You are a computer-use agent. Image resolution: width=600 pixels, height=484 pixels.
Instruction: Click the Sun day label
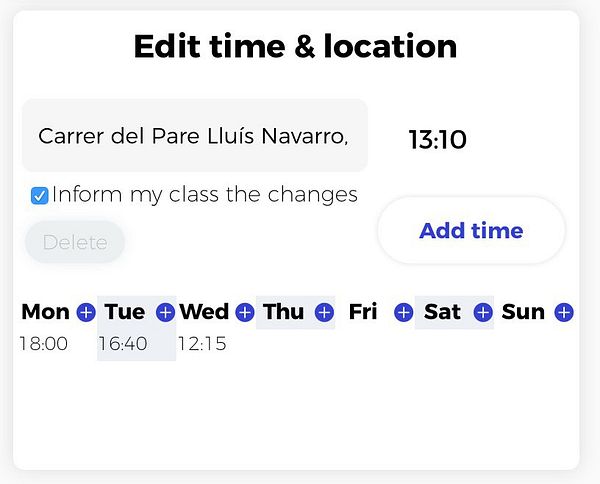[523, 312]
